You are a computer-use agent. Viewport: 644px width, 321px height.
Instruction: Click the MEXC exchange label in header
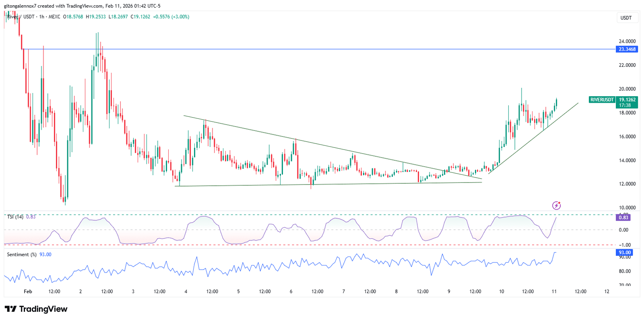click(x=54, y=17)
